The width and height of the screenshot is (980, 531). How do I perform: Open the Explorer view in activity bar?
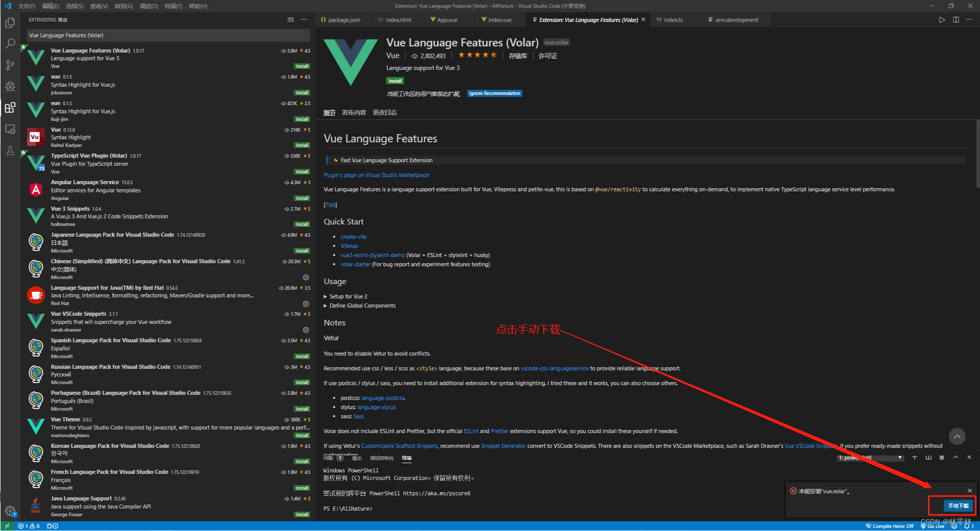[10, 23]
